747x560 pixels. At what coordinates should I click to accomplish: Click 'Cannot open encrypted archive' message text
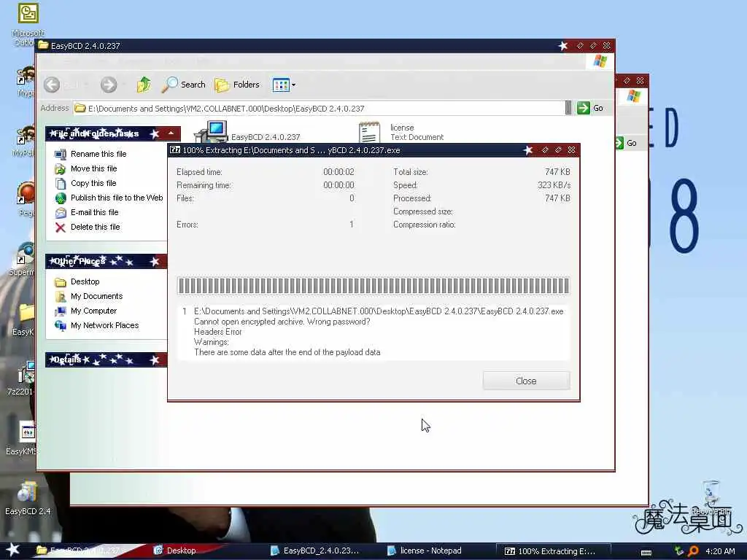pyautogui.click(x=282, y=322)
